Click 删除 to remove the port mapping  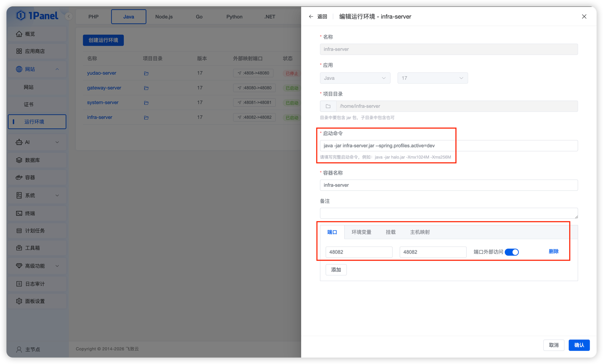point(553,251)
